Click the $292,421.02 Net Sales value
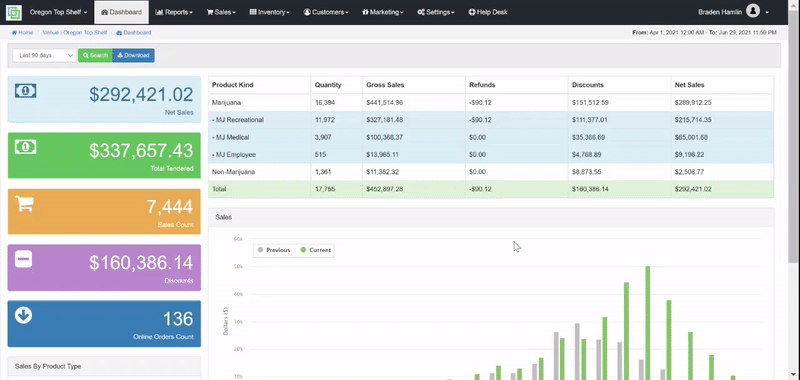Screen dimensions: 800x380 coord(141,95)
